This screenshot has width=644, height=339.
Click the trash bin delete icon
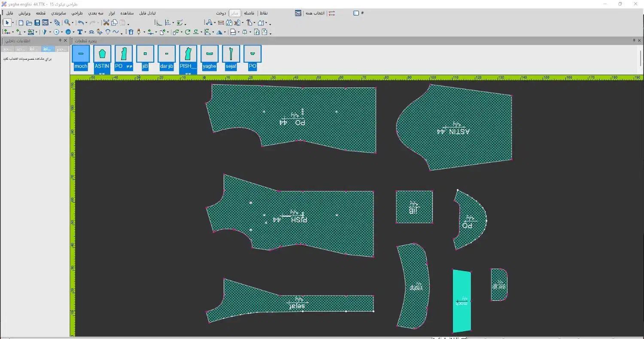coord(131,32)
